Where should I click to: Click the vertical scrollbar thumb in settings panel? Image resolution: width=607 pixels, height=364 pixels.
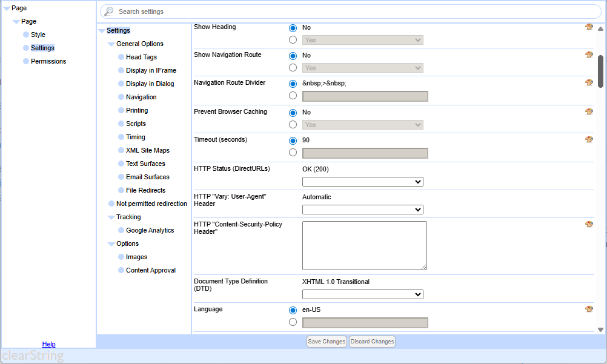point(600,73)
